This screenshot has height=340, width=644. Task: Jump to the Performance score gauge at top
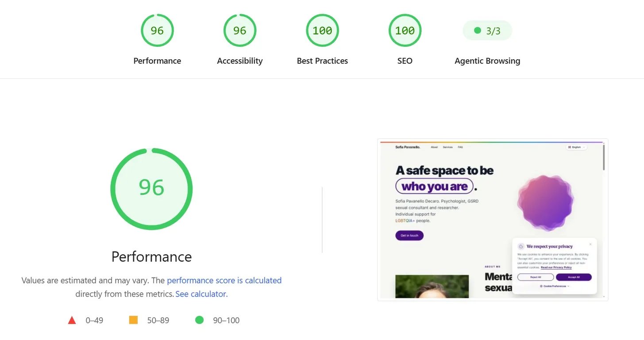157,31
